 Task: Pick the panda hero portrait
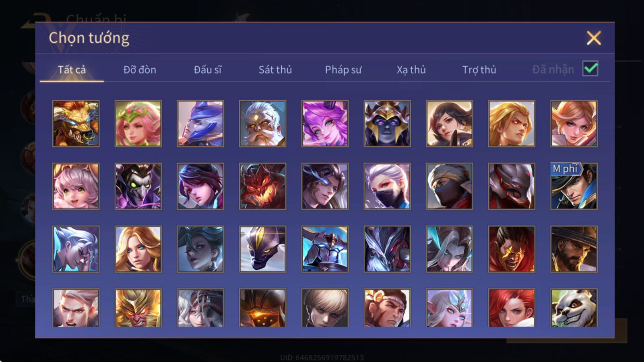pos(574,307)
